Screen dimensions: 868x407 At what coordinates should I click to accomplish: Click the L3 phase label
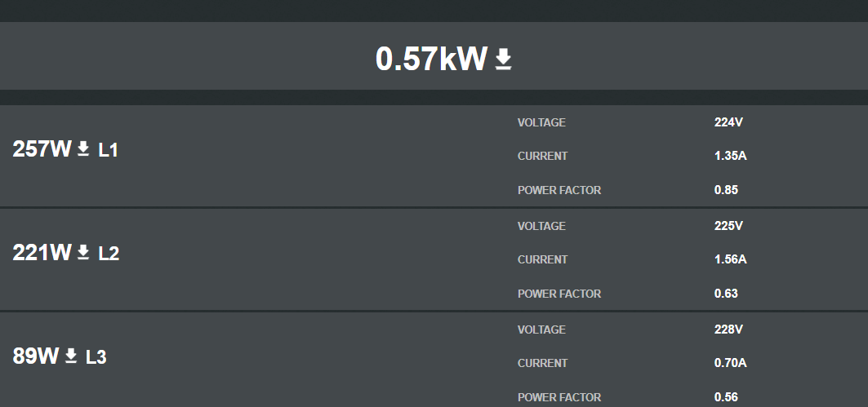96,356
